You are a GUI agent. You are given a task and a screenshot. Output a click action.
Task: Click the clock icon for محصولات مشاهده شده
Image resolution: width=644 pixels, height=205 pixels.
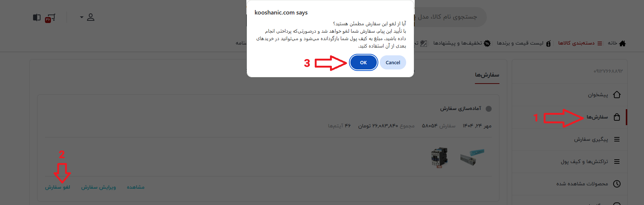[x=617, y=184]
